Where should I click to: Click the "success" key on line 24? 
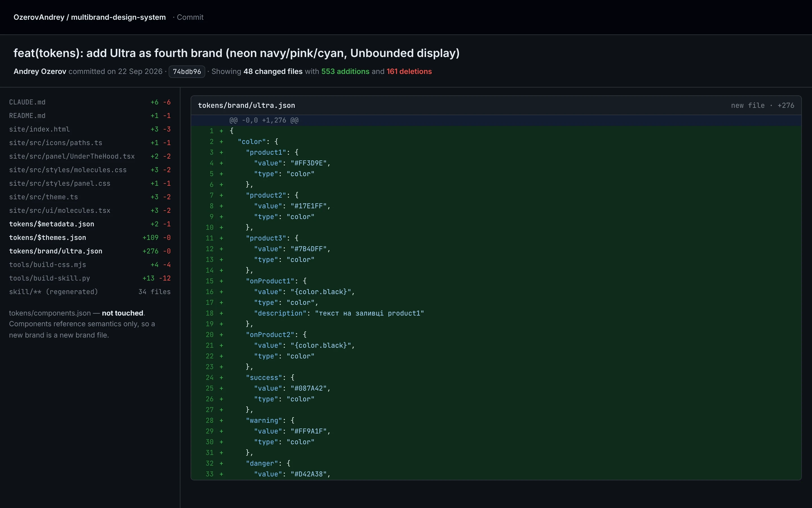pyautogui.click(x=264, y=378)
